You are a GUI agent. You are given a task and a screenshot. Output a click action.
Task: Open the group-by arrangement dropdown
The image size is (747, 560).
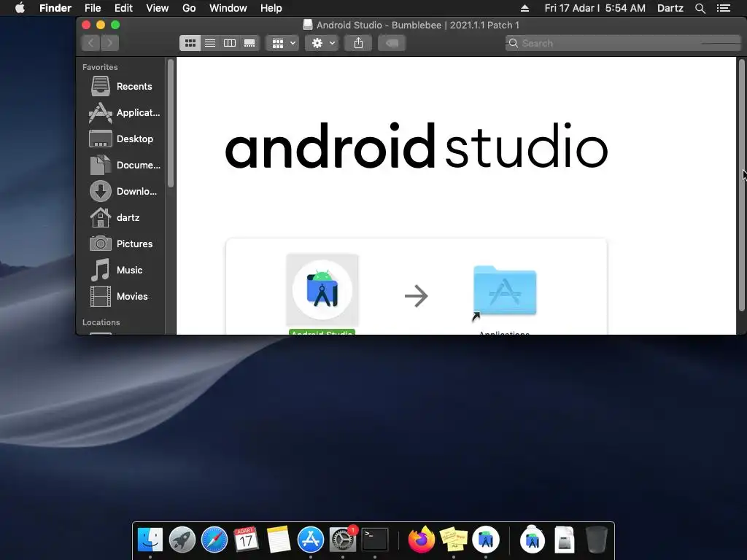click(282, 43)
